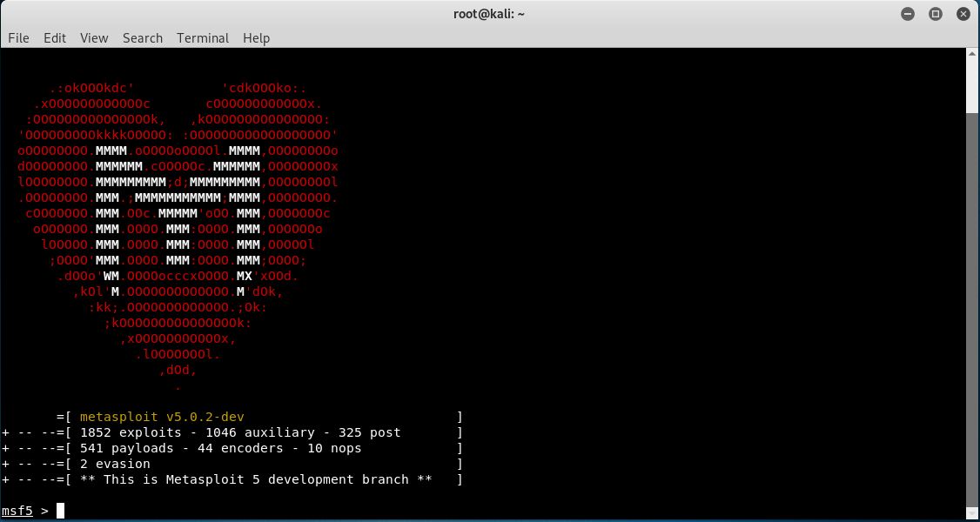Minimize the terminal window
The width and height of the screenshot is (980, 522).
point(908,14)
